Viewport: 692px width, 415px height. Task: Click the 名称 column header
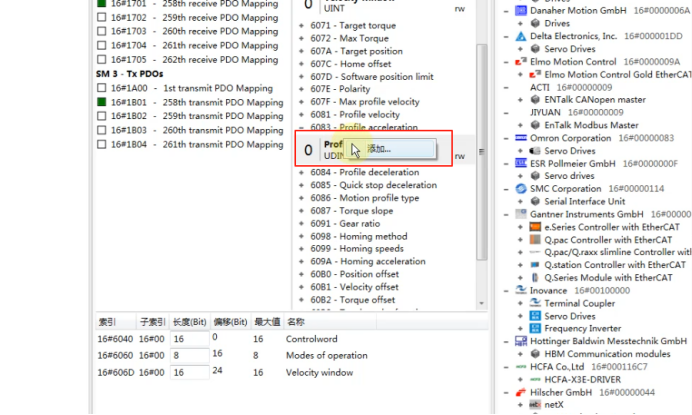click(330, 322)
